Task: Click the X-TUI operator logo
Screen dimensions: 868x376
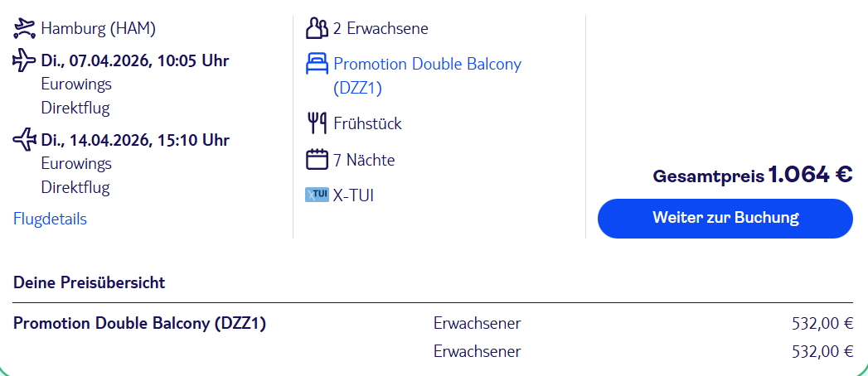Action: point(318,195)
